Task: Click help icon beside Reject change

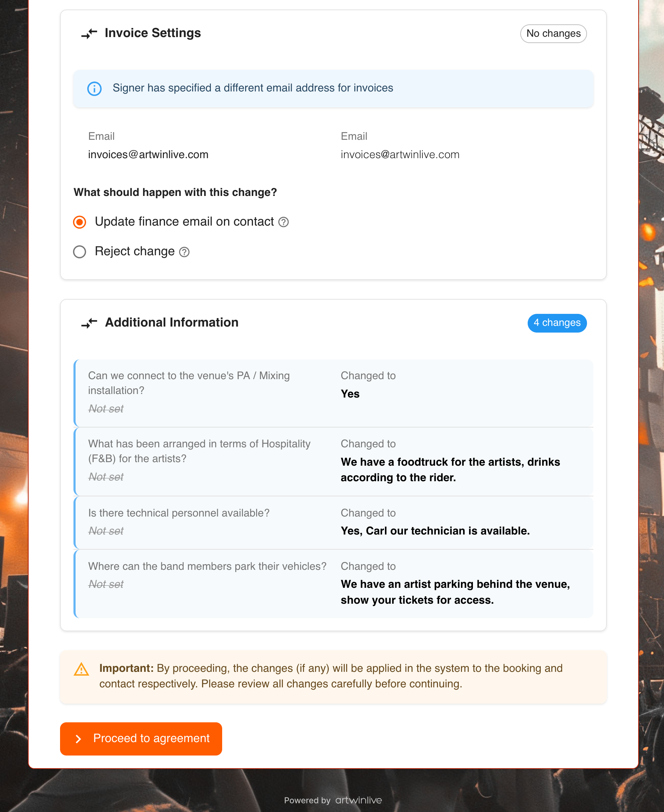Action: click(184, 252)
